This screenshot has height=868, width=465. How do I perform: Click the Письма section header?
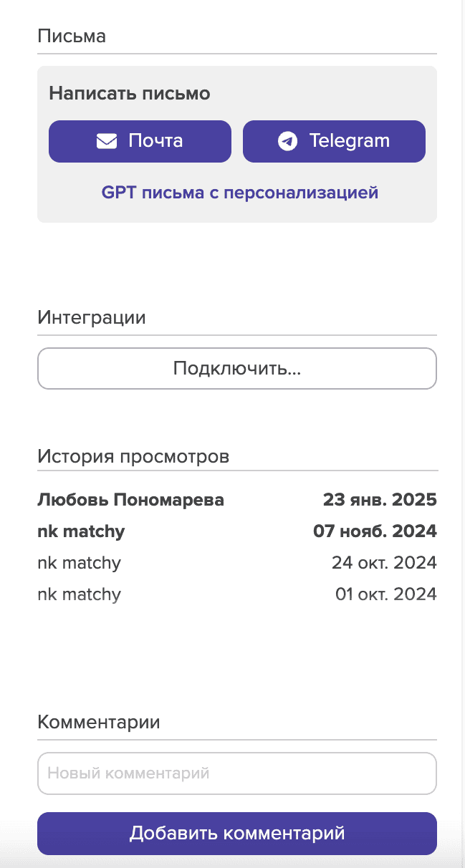(72, 37)
